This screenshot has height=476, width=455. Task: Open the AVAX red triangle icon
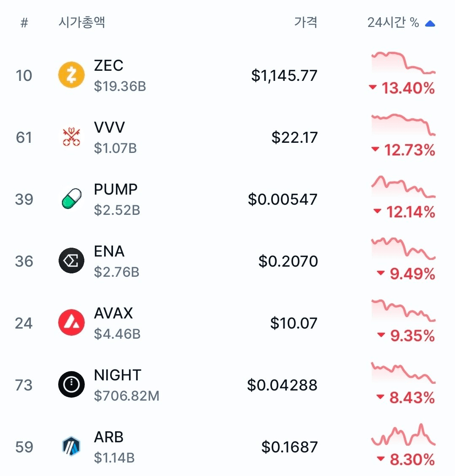(71, 322)
